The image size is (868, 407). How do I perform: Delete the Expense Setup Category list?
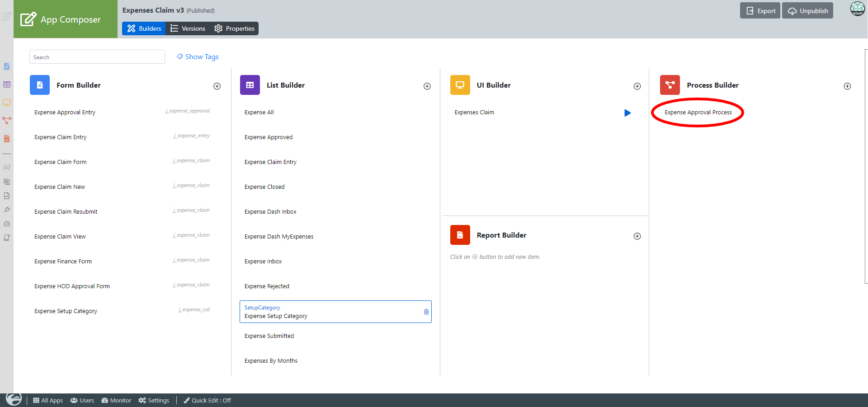(x=426, y=312)
